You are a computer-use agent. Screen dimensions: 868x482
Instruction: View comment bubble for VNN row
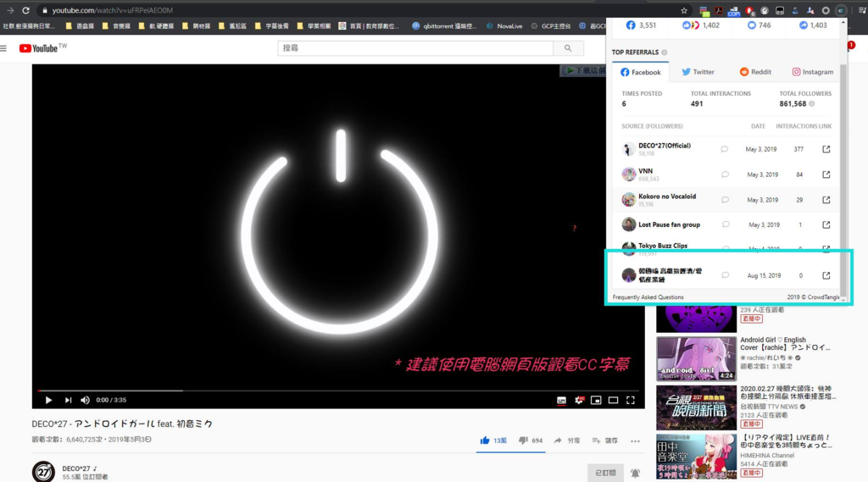point(725,175)
